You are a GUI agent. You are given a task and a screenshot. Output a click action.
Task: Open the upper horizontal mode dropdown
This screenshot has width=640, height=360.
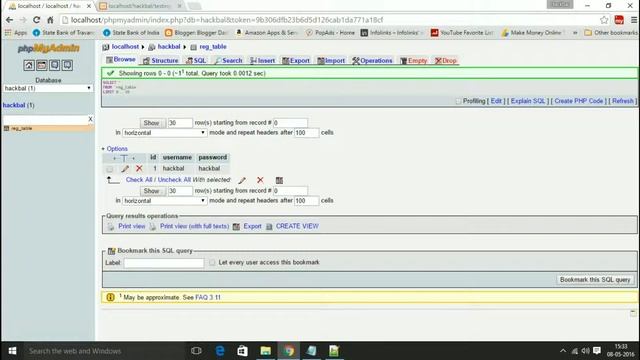pyautogui.click(x=164, y=133)
